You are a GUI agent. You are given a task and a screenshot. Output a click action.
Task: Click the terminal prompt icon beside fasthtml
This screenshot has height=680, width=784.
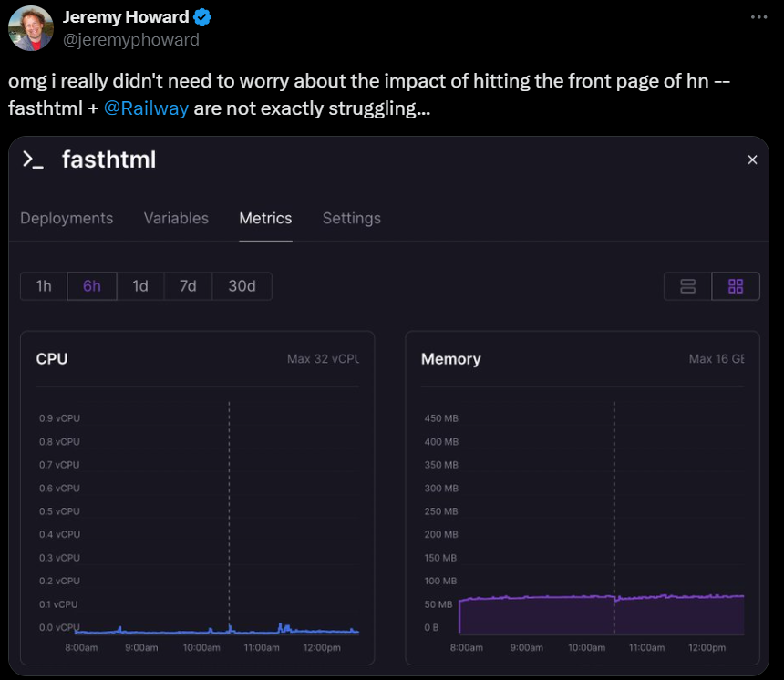[33, 160]
